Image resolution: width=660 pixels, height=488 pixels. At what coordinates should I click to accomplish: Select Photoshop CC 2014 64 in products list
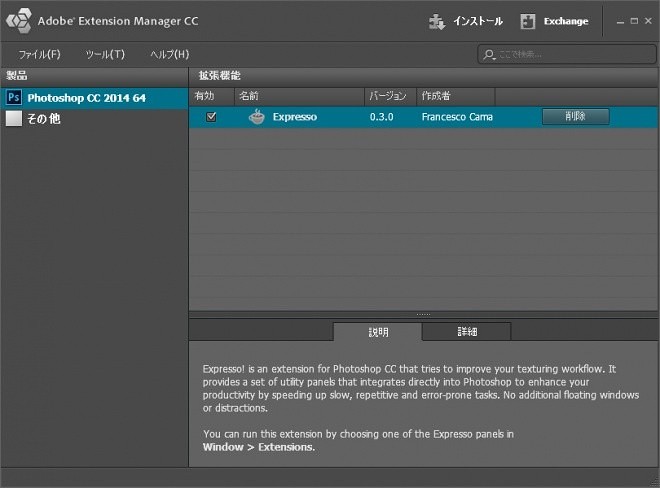click(94, 98)
